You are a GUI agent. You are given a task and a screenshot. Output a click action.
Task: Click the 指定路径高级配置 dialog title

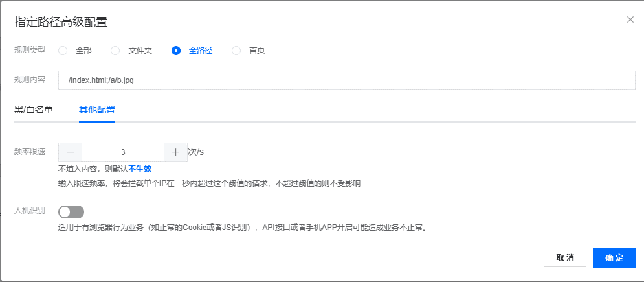click(61, 22)
